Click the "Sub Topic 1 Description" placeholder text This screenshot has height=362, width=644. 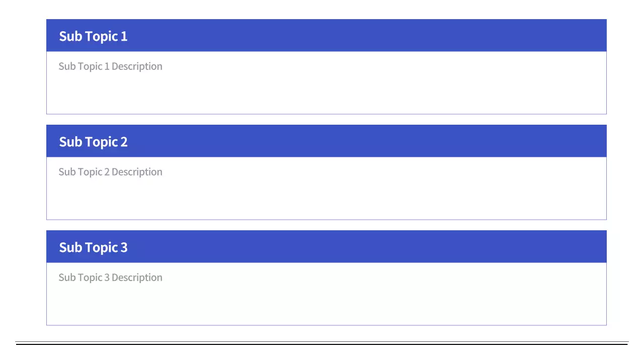click(x=110, y=66)
